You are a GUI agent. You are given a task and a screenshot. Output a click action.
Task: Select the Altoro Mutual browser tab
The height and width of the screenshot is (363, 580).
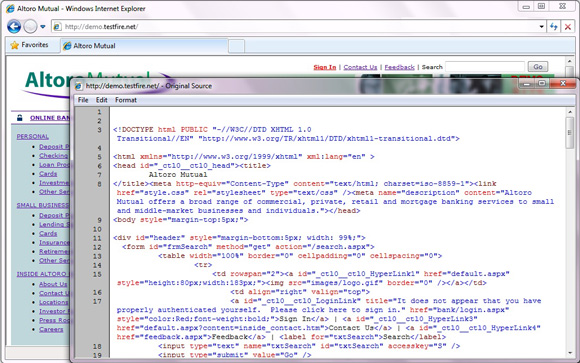[x=144, y=46]
